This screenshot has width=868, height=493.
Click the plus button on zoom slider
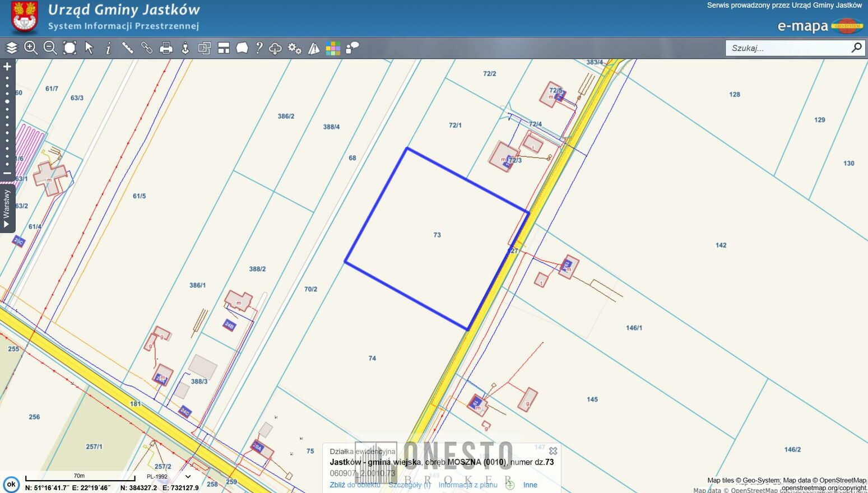(7, 67)
